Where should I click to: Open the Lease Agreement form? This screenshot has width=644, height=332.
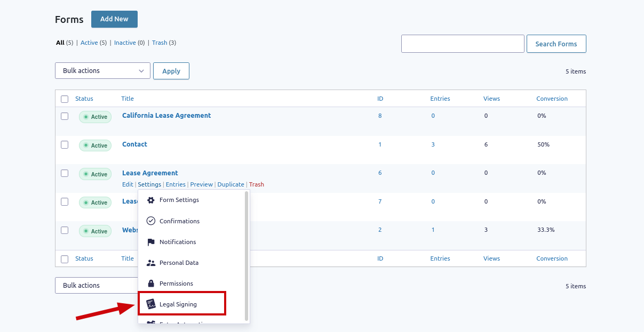(150, 173)
